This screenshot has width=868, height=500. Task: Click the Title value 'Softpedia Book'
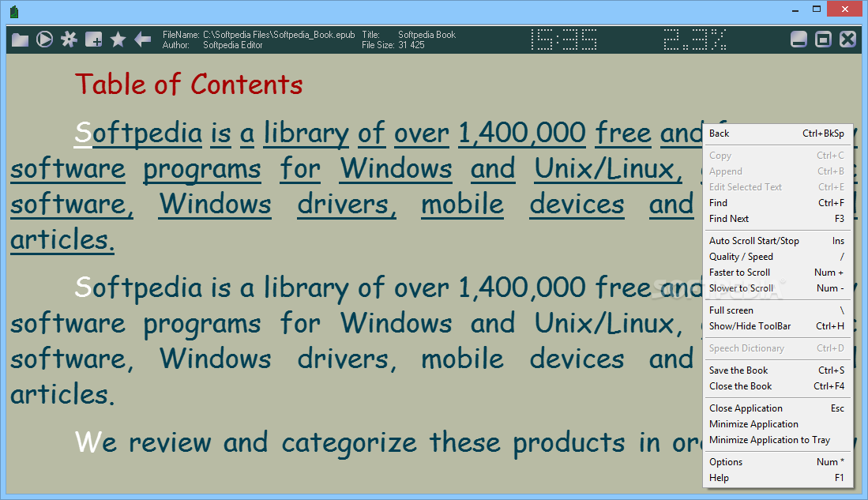tap(426, 35)
